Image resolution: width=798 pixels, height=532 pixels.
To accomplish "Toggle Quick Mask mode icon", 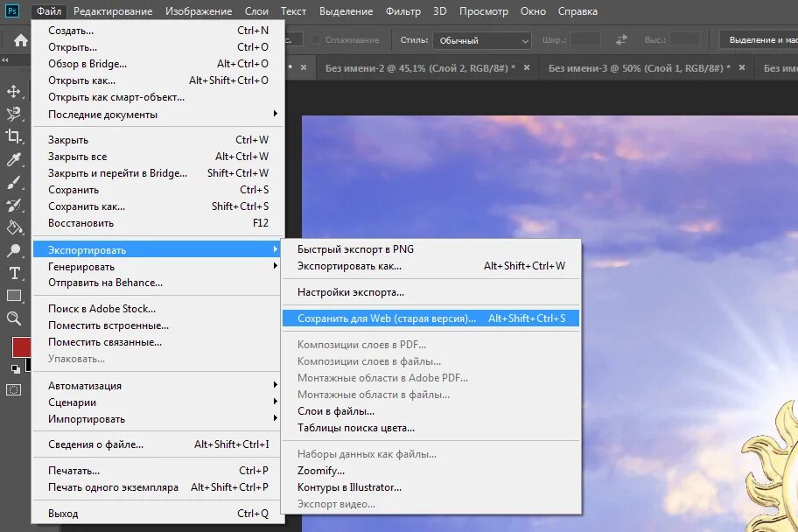I will (14, 390).
